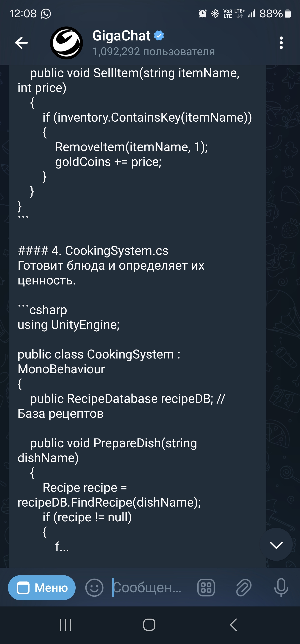Tap the battery indicator in status bar
Image resolution: width=300 pixels, height=644 pixels.
(288, 14)
